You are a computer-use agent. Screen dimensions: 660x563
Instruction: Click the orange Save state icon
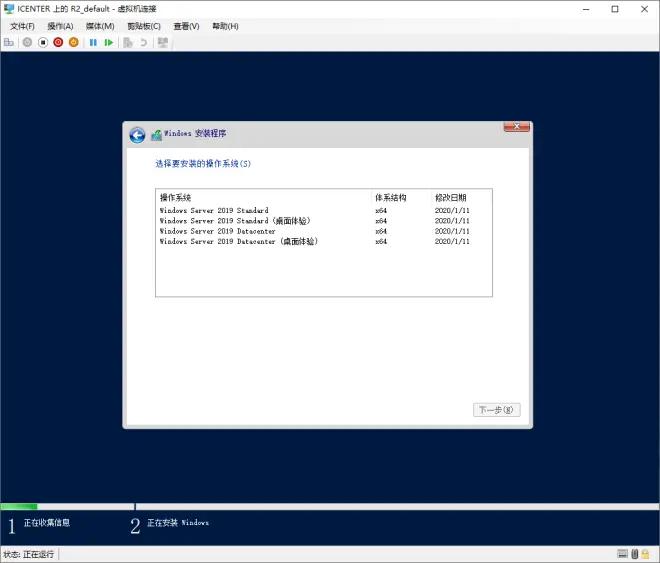coord(74,42)
